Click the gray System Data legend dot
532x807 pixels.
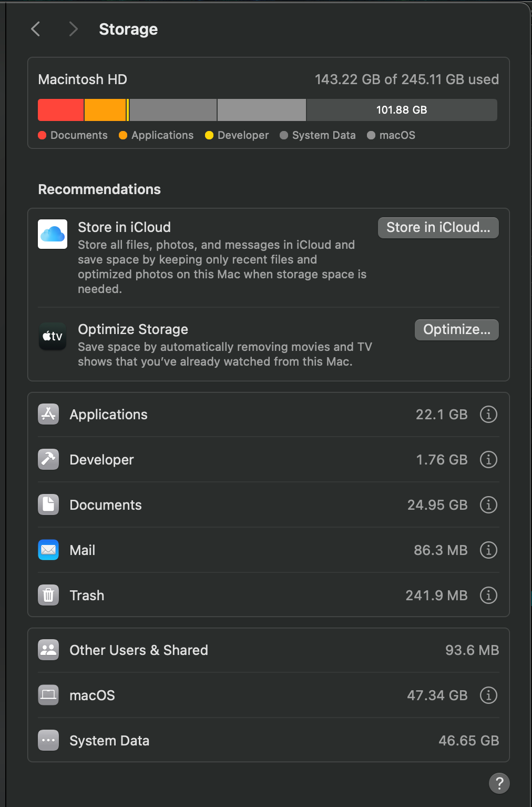(284, 135)
